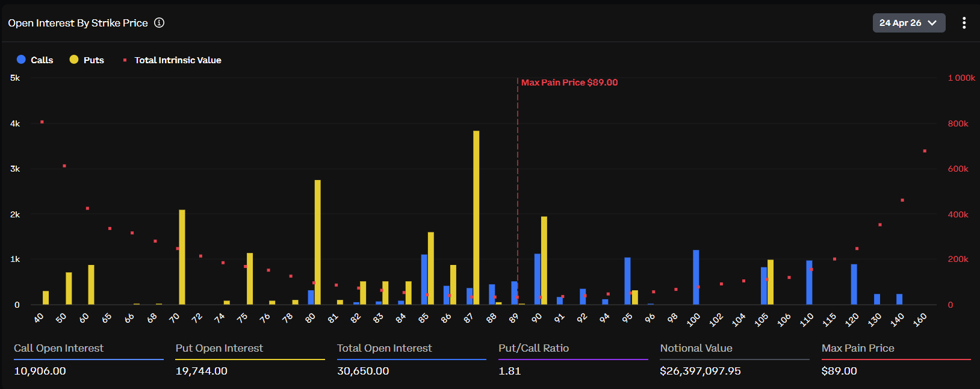Select the Call Open Interest stat
This screenshot has height=389, width=980.
[x=58, y=348]
